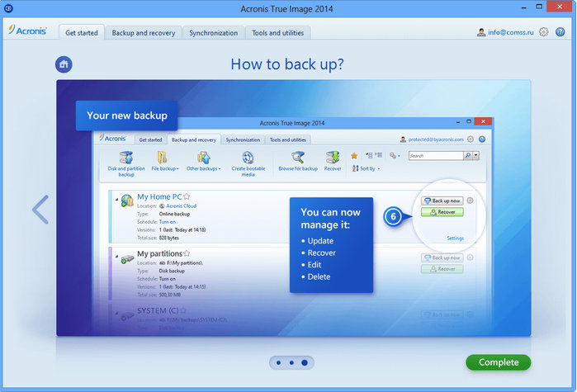Viewport: 577px width, 392px height.
Task: Open the gear menu beside My Home PC Back up now
Action: (470, 201)
